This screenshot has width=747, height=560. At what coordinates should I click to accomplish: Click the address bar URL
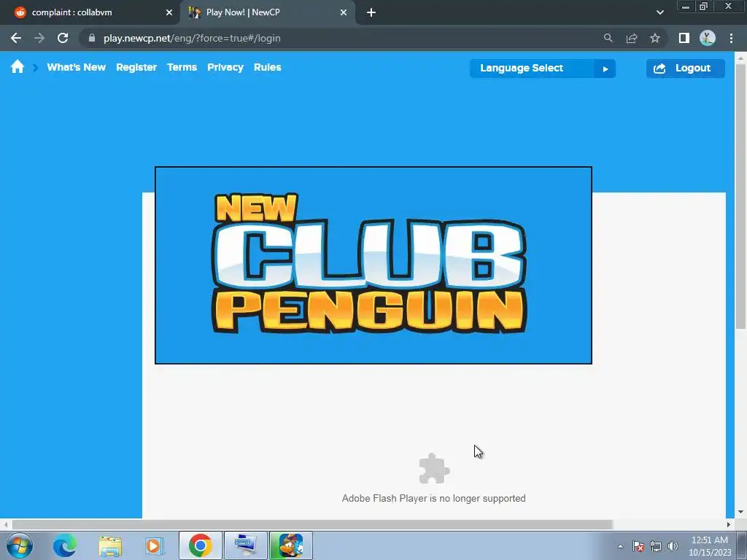pos(192,38)
